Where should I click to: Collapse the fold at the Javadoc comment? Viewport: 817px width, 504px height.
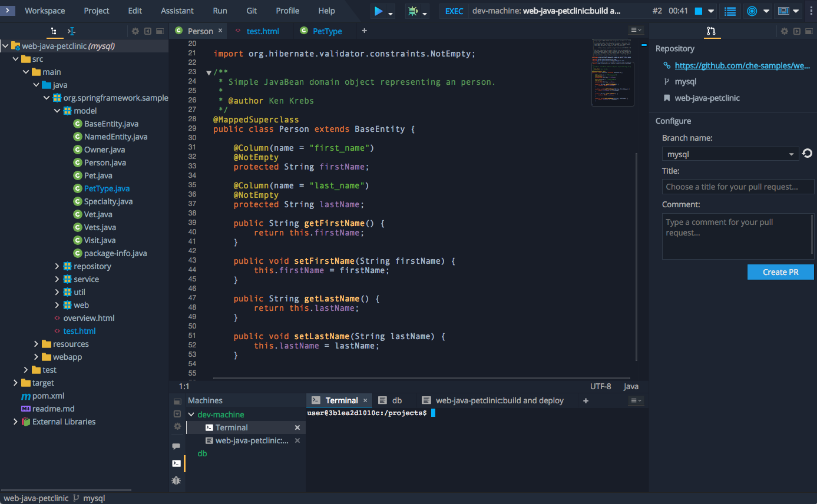coord(209,72)
